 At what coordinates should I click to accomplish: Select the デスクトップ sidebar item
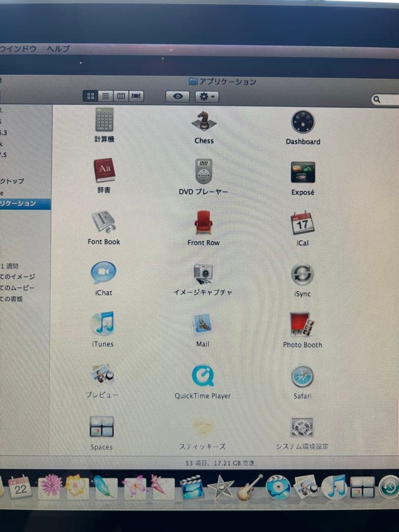point(12,181)
